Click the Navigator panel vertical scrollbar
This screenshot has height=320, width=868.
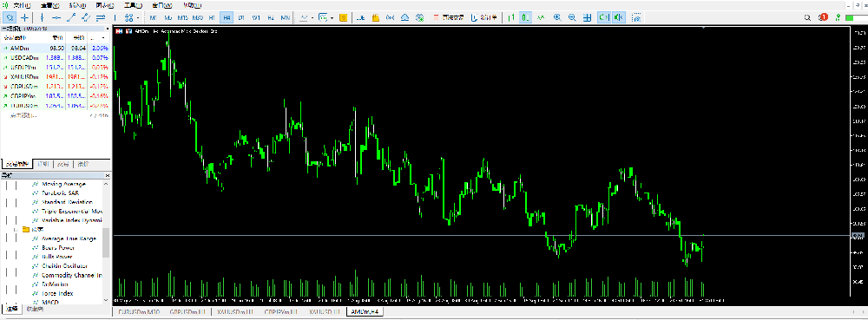coord(106,240)
